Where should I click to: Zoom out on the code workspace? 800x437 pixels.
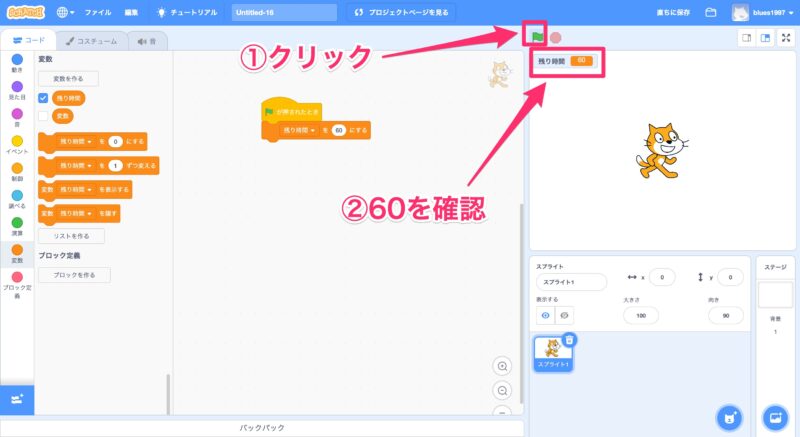(502, 391)
